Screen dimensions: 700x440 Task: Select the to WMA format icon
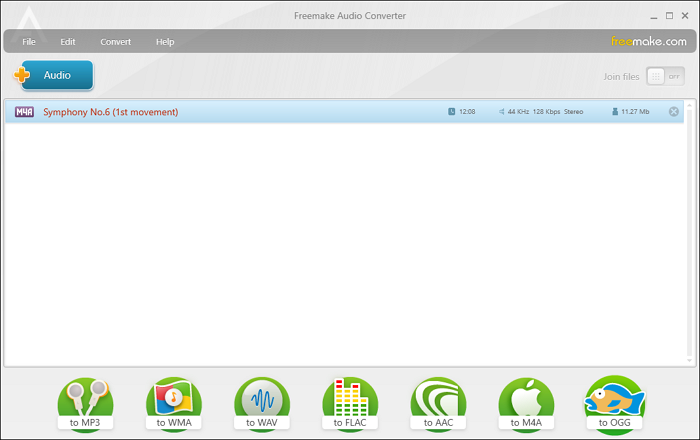(x=174, y=404)
